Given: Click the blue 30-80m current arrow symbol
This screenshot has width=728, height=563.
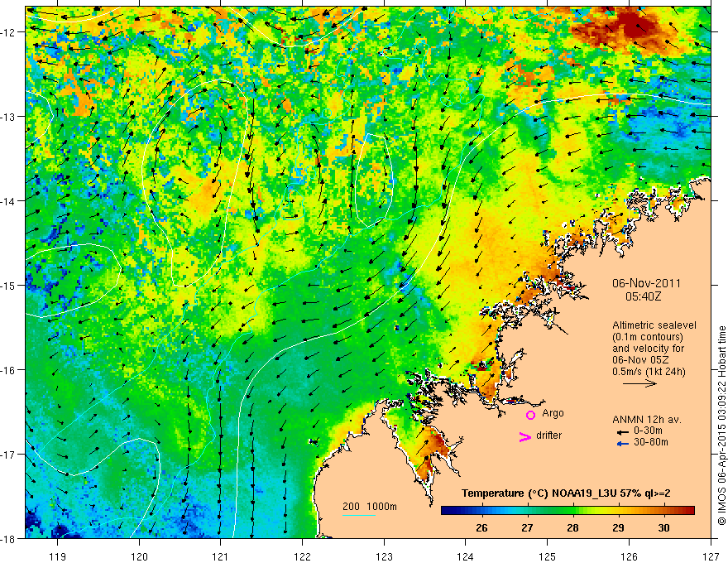Looking at the screenshot, I should coord(622,444).
